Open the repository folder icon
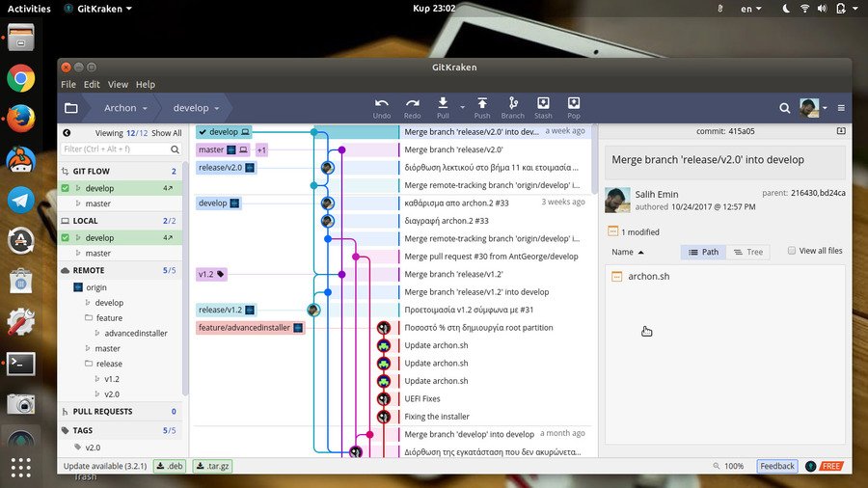This screenshot has height=488, width=868. click(70, 108)
